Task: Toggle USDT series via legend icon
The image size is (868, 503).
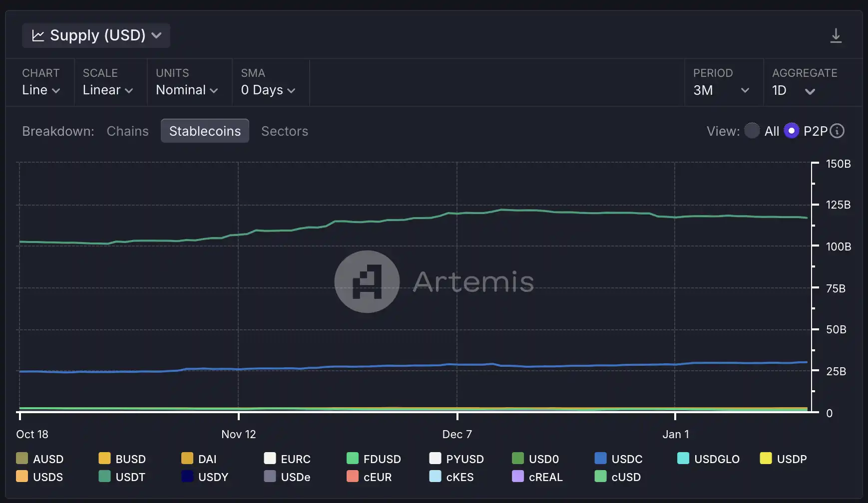Action: (104, 477)
